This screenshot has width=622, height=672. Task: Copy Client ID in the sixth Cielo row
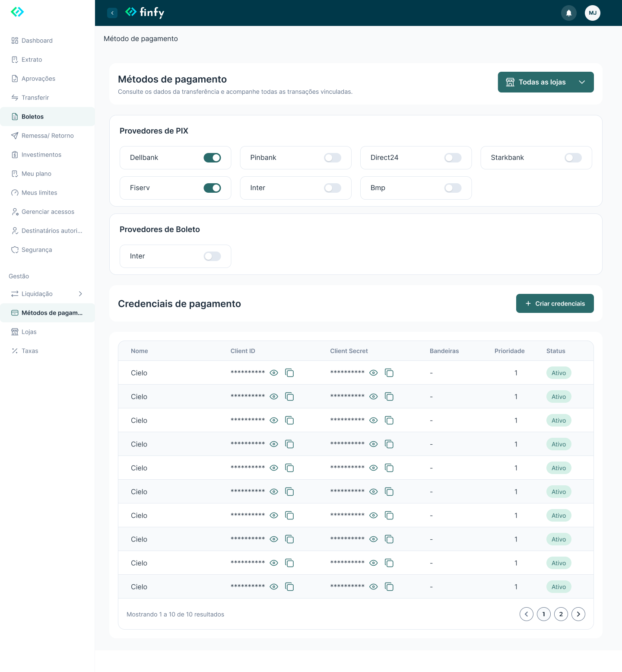point(289,492)
